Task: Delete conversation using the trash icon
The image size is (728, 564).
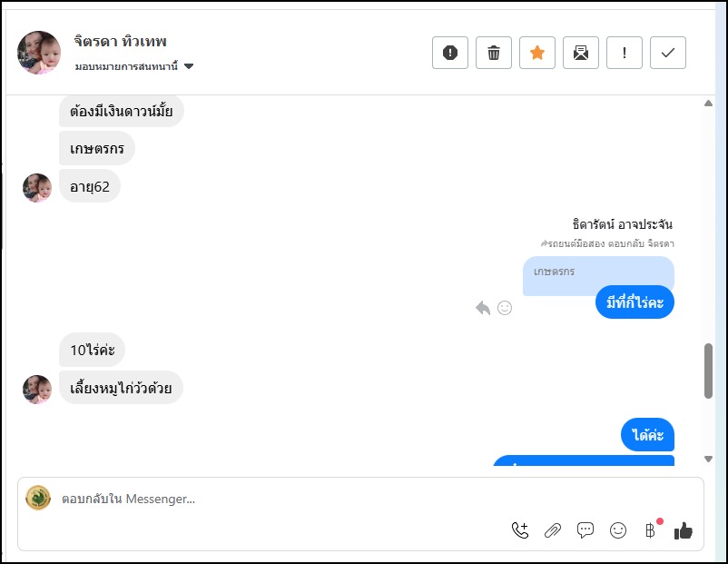Action: 494,53
